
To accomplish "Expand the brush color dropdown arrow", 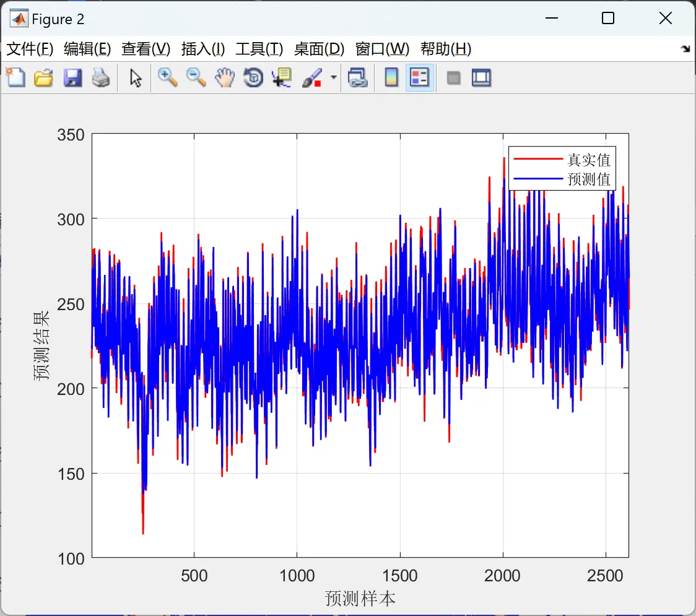I will [x=333, y=77].
